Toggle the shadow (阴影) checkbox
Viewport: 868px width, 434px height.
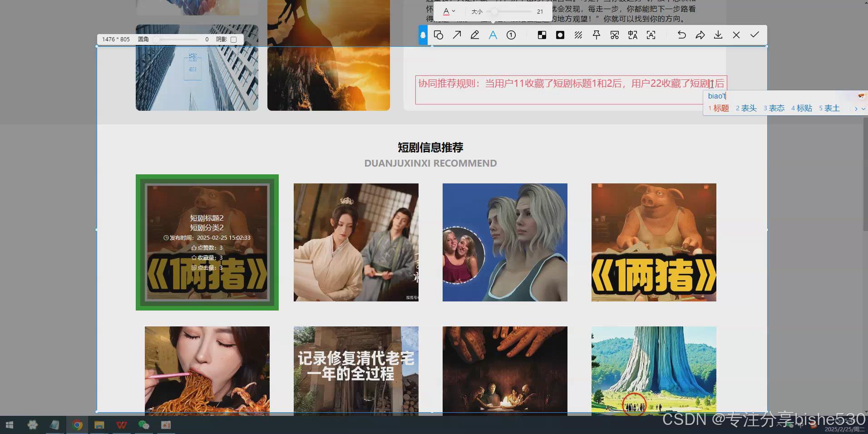tap(234, 39)
